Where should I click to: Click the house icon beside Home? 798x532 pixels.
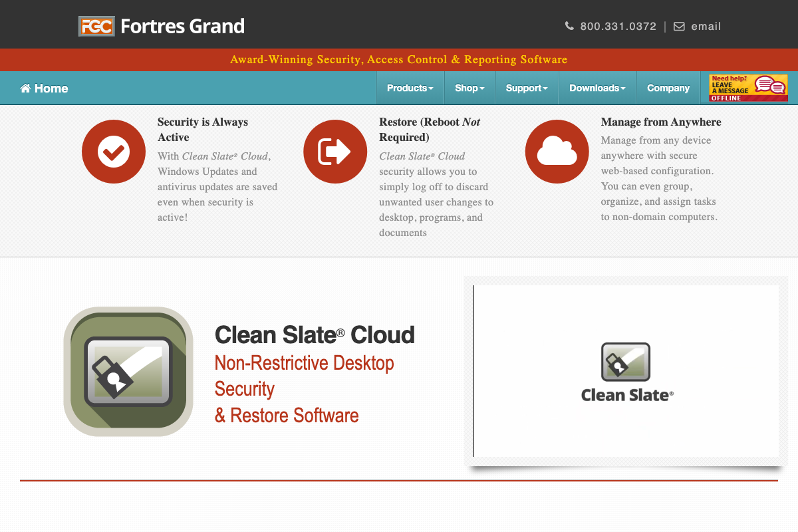click(26, 88)
